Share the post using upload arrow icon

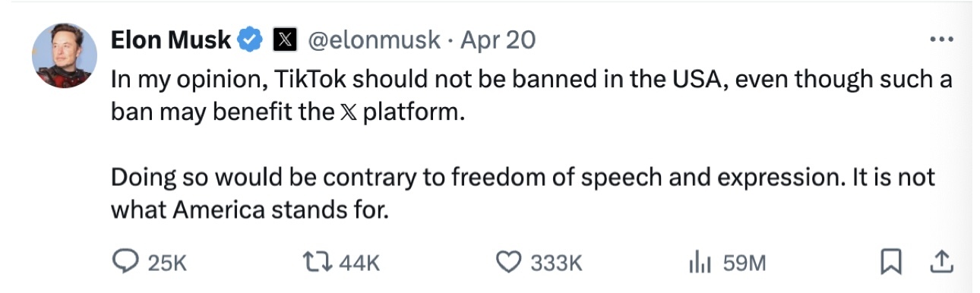tap(940, 262)
